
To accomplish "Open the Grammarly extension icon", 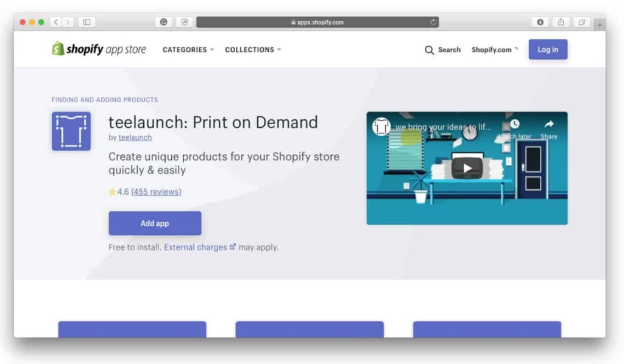I will click(x=163, y=23).
